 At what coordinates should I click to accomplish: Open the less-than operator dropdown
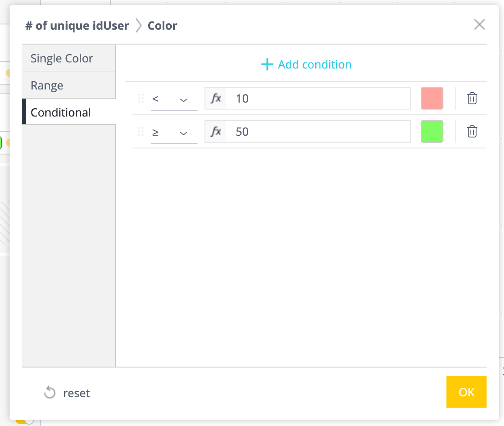[174, 99]
